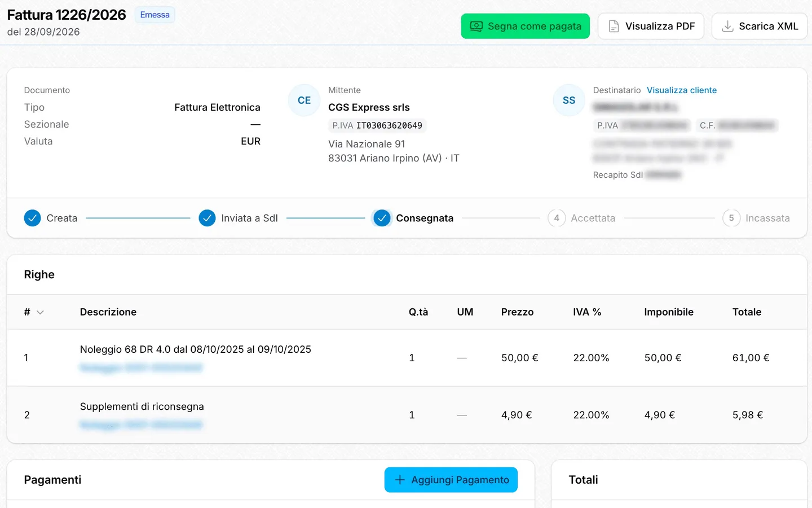812x508 pixels.
Task: Click the blurred link under Noleggio 68 DR row
Action: pyautogui.click(x=141, y=368)
